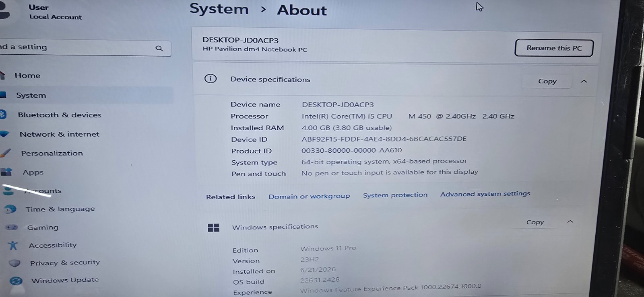The height and width of the screenshot is (297, 644).
Task: Open Gaming settings
Action: [x=43, y=227]
